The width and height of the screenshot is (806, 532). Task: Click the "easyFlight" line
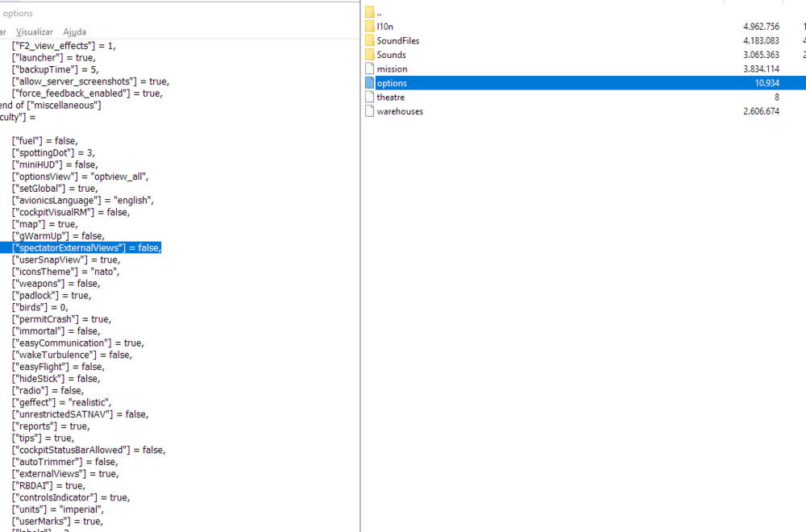click(x=58, y=367)
